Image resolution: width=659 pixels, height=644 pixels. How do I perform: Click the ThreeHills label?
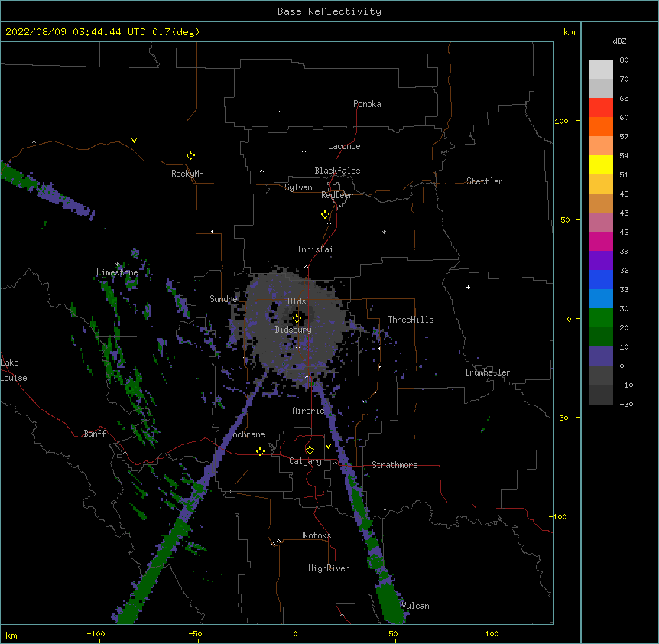411,320
